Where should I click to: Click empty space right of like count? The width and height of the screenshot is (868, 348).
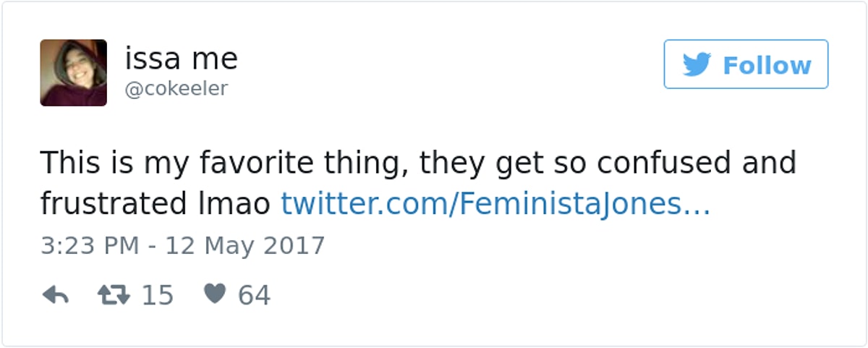[x=506, y=294]
